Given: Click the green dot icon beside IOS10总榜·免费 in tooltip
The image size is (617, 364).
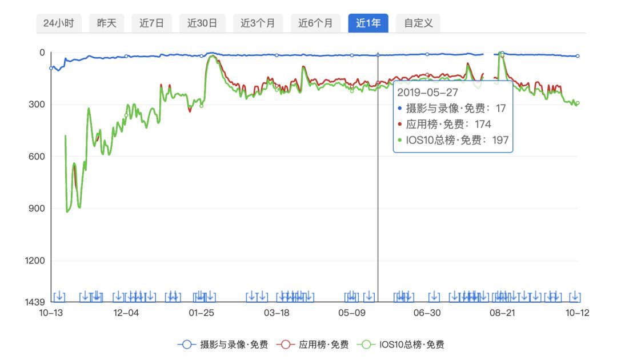Looking at the screenshot, I should pyautogui.click(x=400, y=139).
